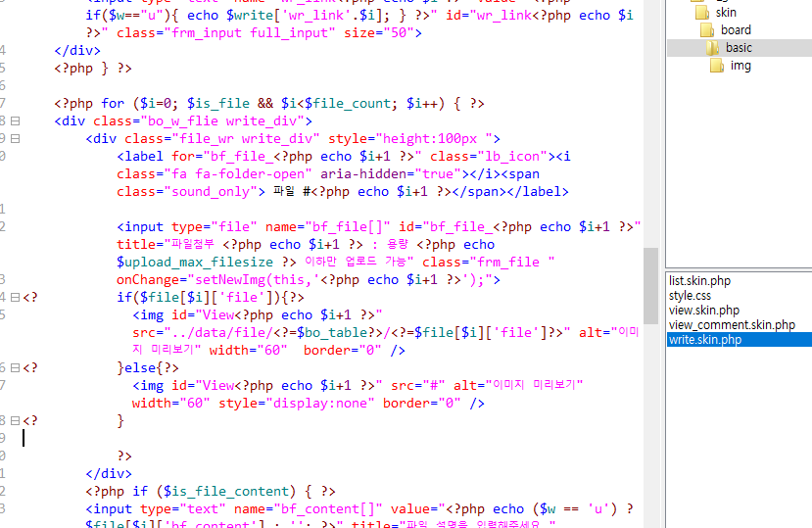812x528 pixels.
Task: Click the onChange="setNewImg(this," code text
Action: [214, 280]
